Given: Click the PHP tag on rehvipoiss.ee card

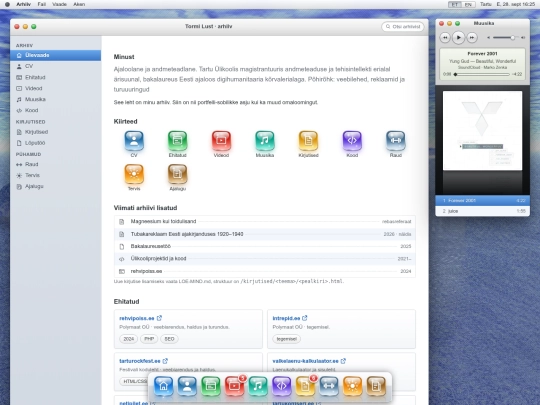Looking at the screenshot, I should point(149,339).
